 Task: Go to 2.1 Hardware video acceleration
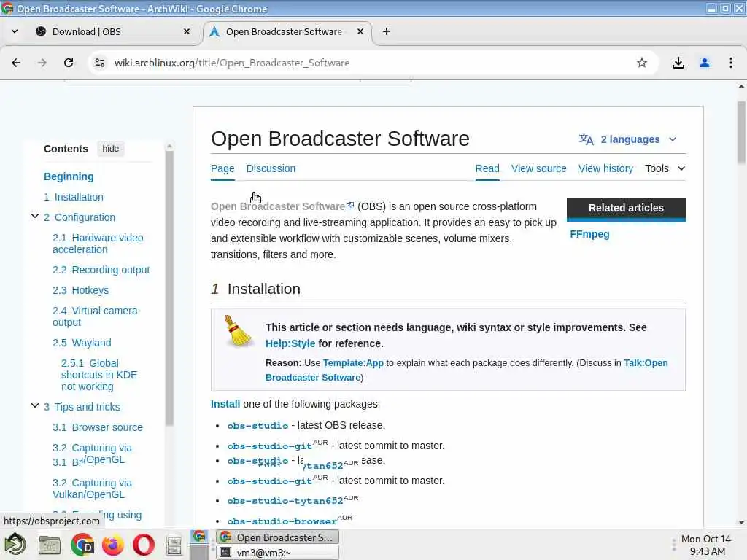pyautogui.click(x=98, y=244)
